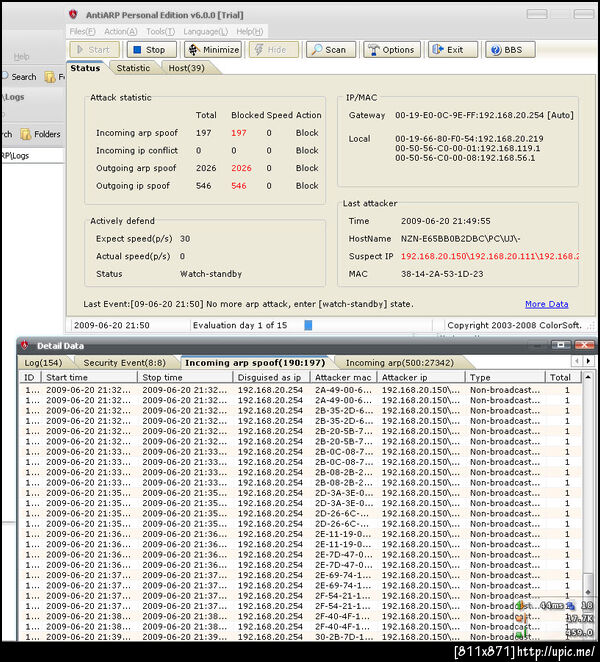The height and width of the screenshot is (662, 600).
Task: Open the Help menu in AntiARP
Action: tap(250, 32)
